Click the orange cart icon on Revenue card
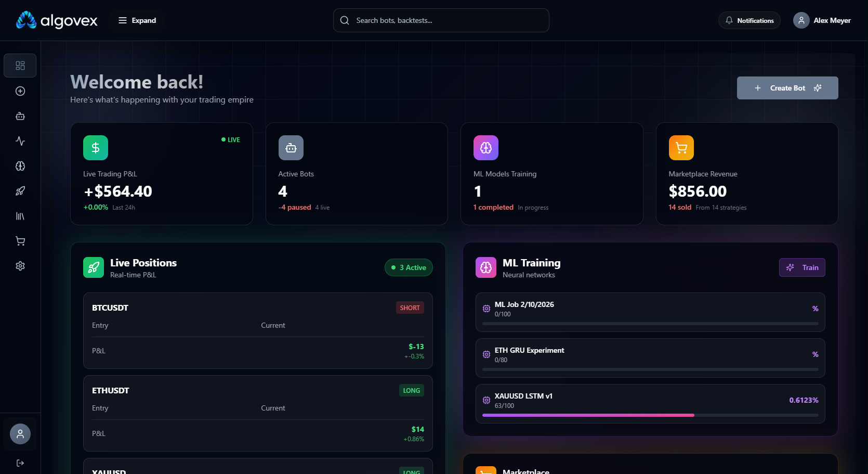This screenshot has width=868, height=474. click(x=681, y=148)
